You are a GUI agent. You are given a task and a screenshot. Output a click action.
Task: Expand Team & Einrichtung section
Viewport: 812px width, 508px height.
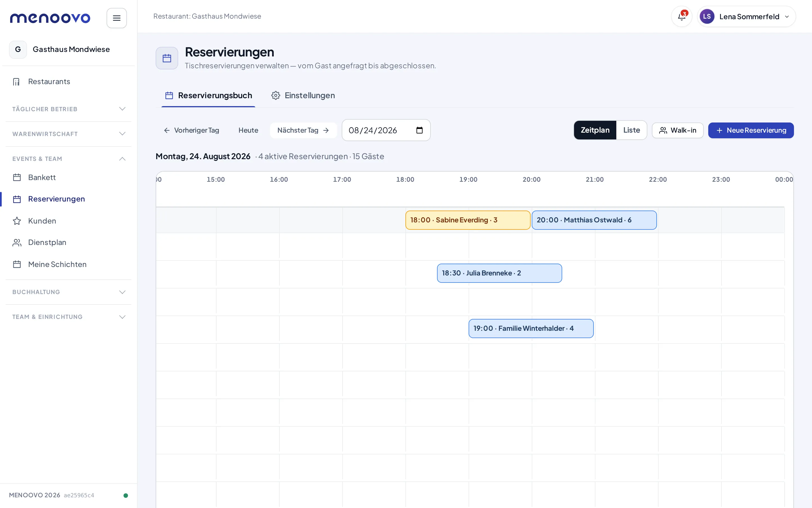(69, 317)
